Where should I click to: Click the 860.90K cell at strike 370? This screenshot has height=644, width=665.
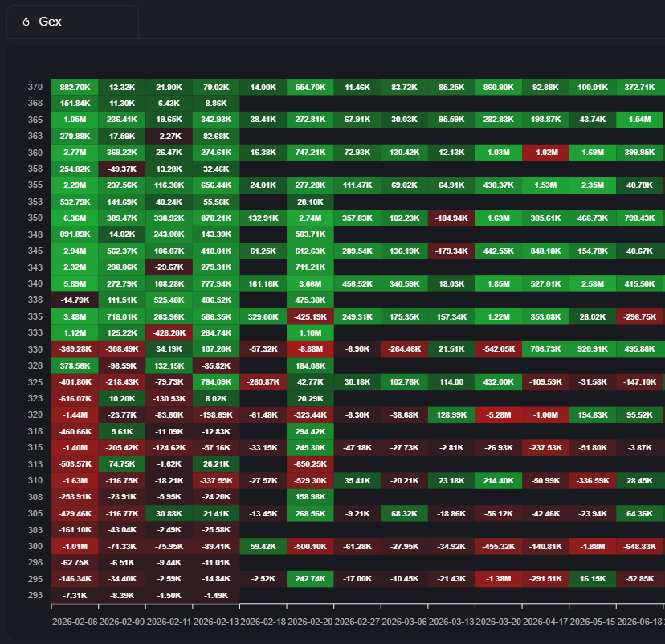[x=498, y=87]
